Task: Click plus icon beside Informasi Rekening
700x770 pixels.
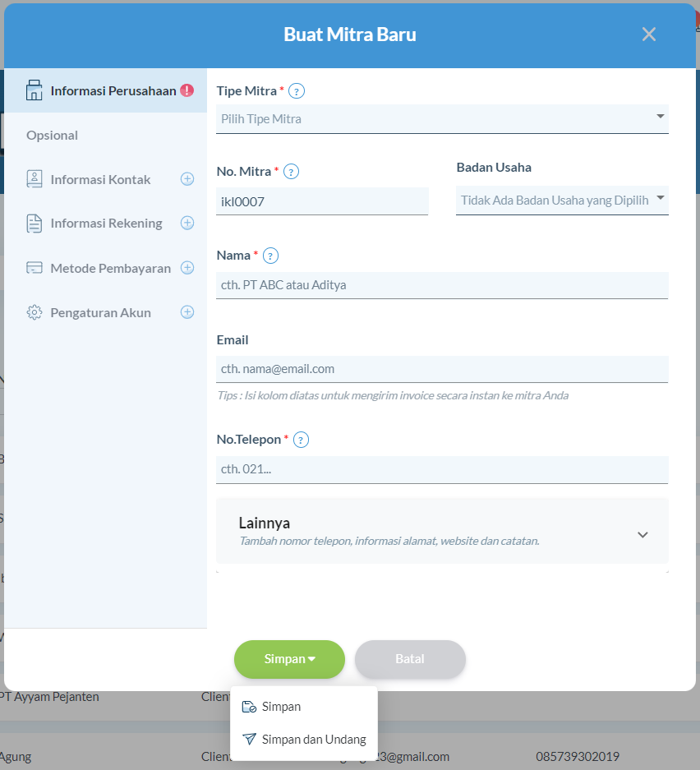Action: coord(187,223)
